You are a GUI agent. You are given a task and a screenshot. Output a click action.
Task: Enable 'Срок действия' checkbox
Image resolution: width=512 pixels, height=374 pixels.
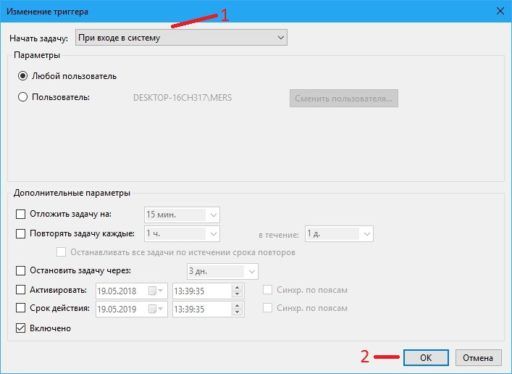pyautogui.click(x=21, y=308)
